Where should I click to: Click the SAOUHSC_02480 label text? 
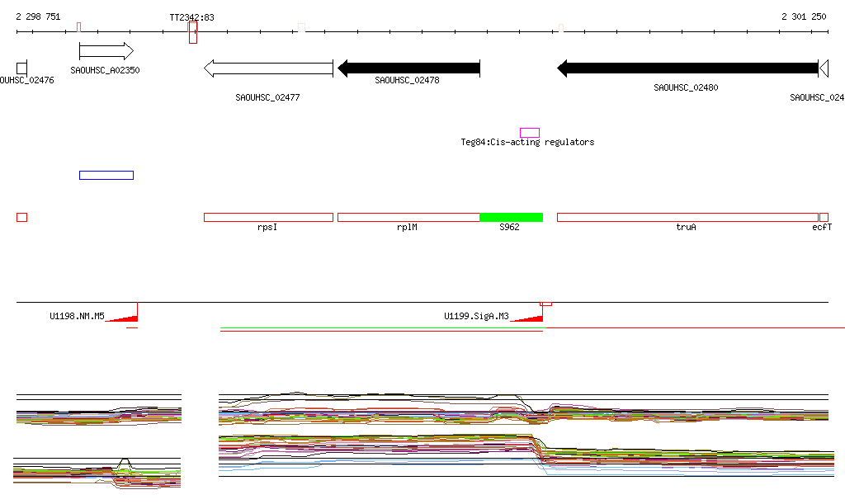coord(686,87)
